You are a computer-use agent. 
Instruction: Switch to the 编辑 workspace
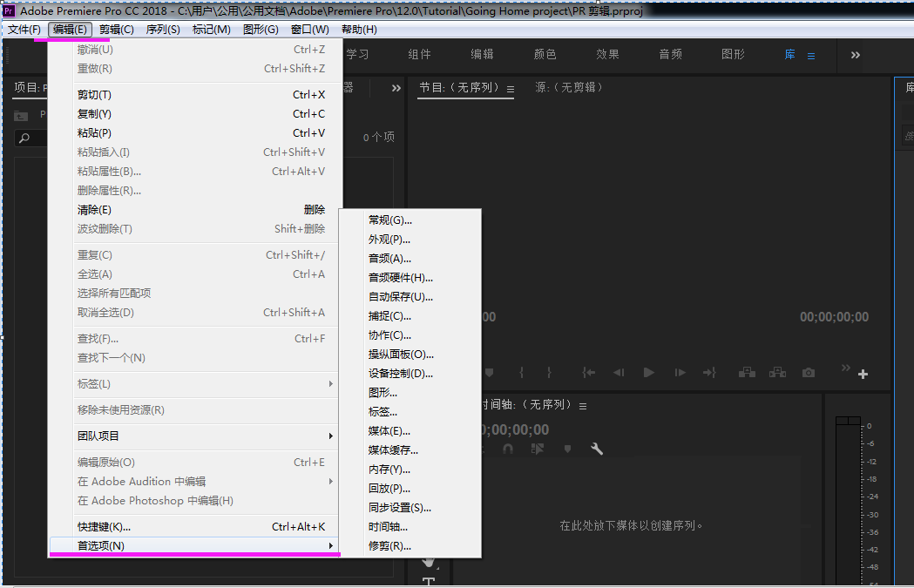(x=482, y=54)
